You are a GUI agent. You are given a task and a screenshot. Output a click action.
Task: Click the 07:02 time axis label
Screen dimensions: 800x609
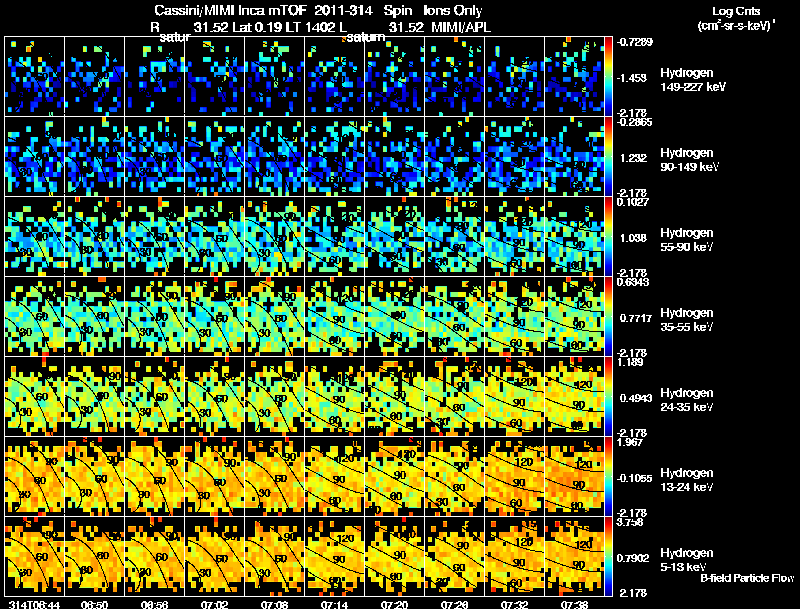pyautogui.click(x=214, y=605)
